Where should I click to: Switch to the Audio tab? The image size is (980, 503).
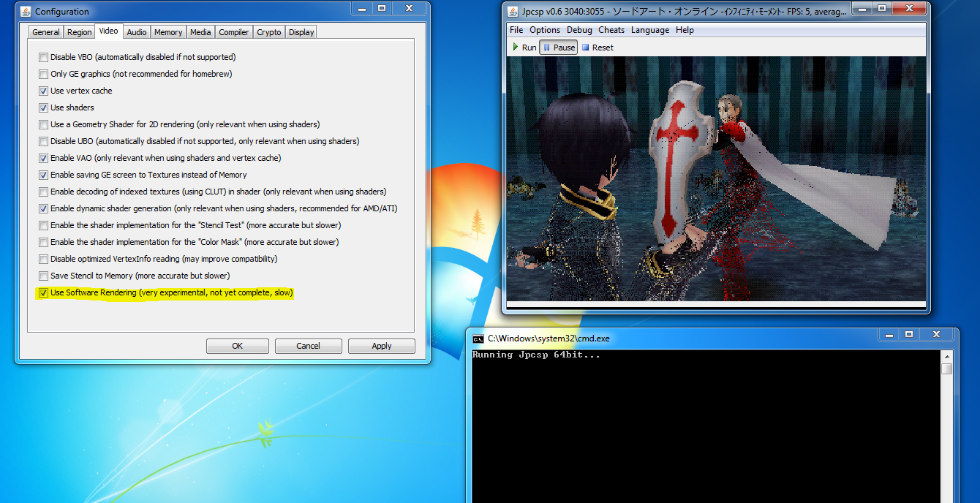coord(136,32)
